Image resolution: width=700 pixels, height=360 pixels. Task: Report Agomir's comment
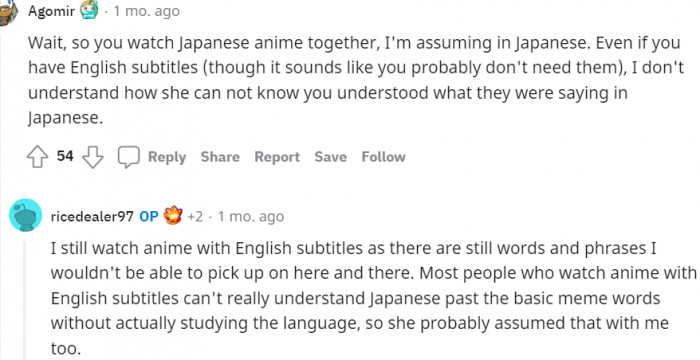pos(277,157)
